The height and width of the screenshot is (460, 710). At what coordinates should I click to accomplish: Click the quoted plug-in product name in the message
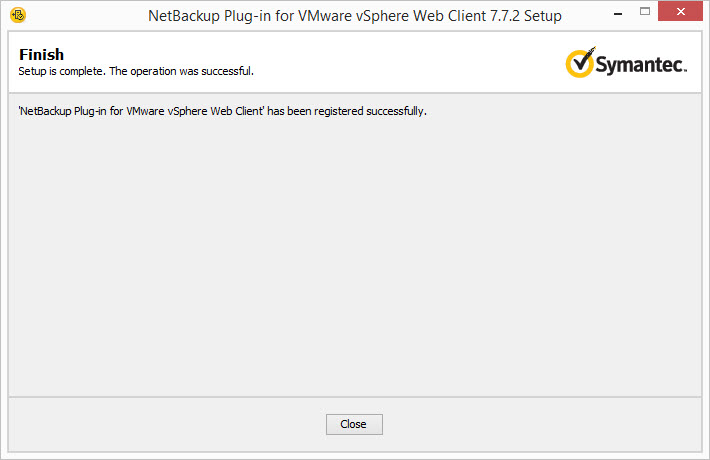point(141,111)
